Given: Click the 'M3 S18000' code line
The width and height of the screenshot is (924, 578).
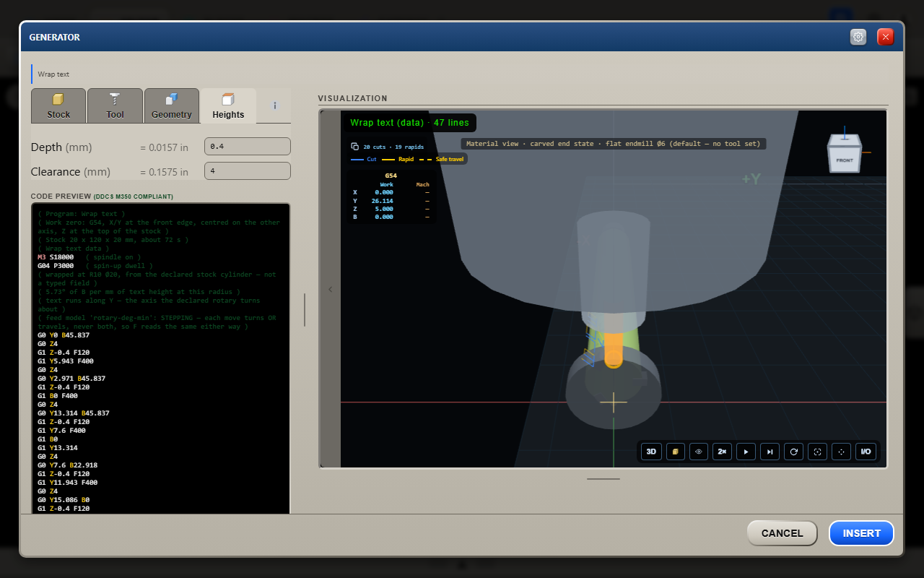Looking at the screenshot, I should [56, 257].
